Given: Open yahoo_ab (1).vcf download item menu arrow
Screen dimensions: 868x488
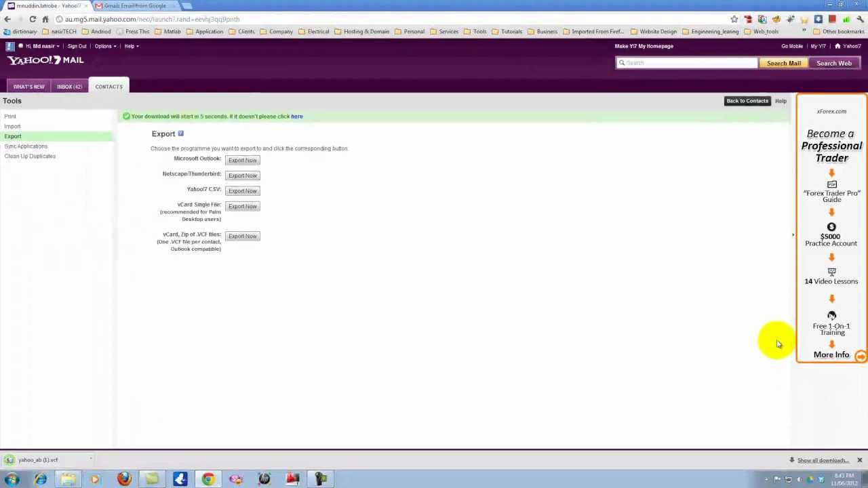Looking at the screenshot, I should coord(91,460).
